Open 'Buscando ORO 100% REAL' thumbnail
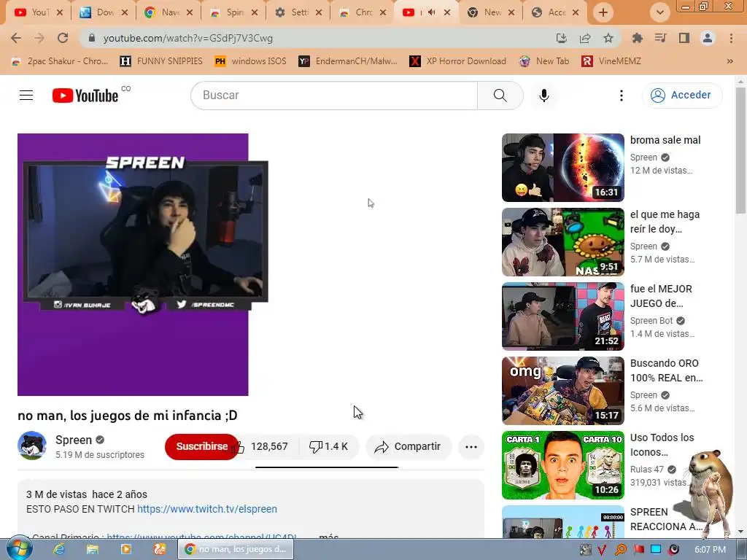 [x=563, y=391]
